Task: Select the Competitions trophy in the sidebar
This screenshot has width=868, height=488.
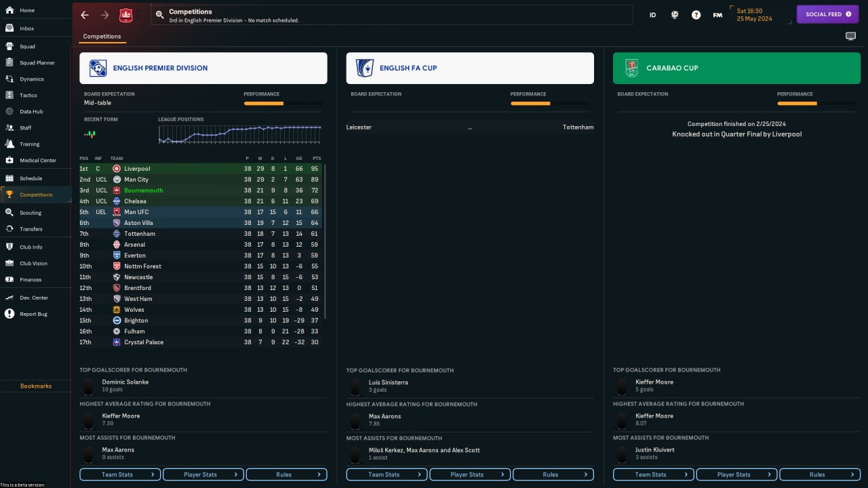Action: 9,195
